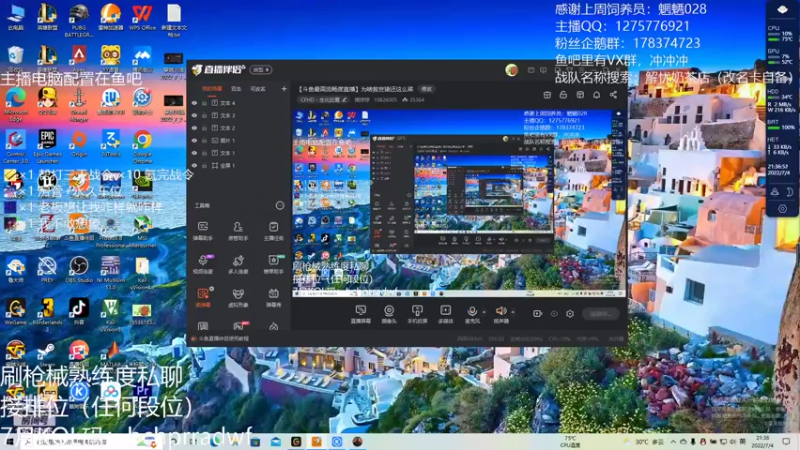Open Microsoft Edge desktop icon
The width and height of the screenshot is (800, 450).
point(15,104)
